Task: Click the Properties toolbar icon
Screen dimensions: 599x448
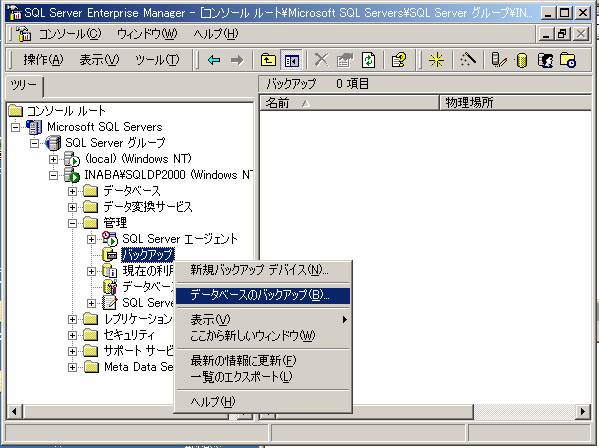Action: (x=345, y=60)
